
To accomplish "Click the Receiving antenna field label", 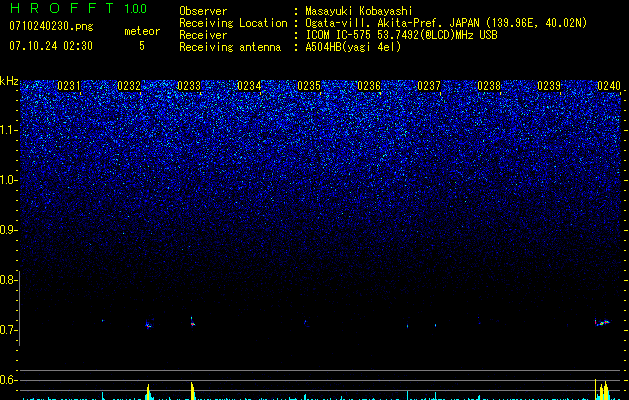I will coord(230,47).
